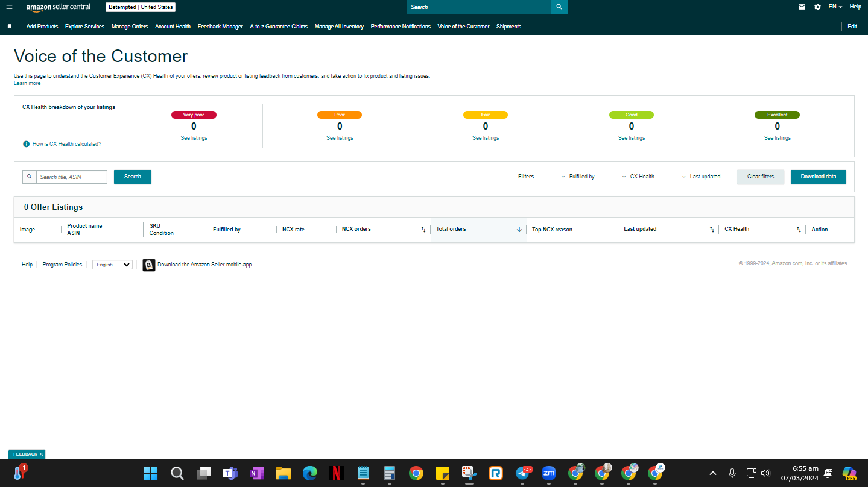Click the Betempted United States account switcher
This screenshot has height=487, width=868.
[x=141, y=7]
